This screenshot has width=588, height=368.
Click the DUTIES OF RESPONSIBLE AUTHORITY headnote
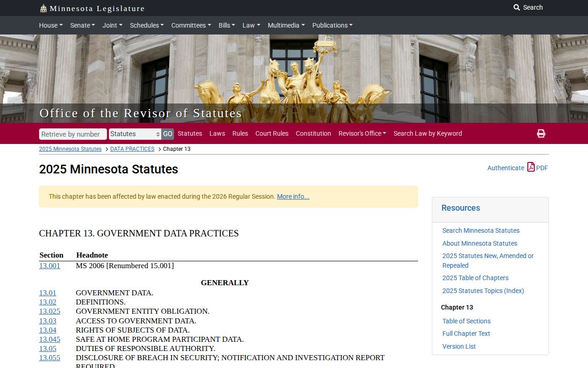coord(146,348)
